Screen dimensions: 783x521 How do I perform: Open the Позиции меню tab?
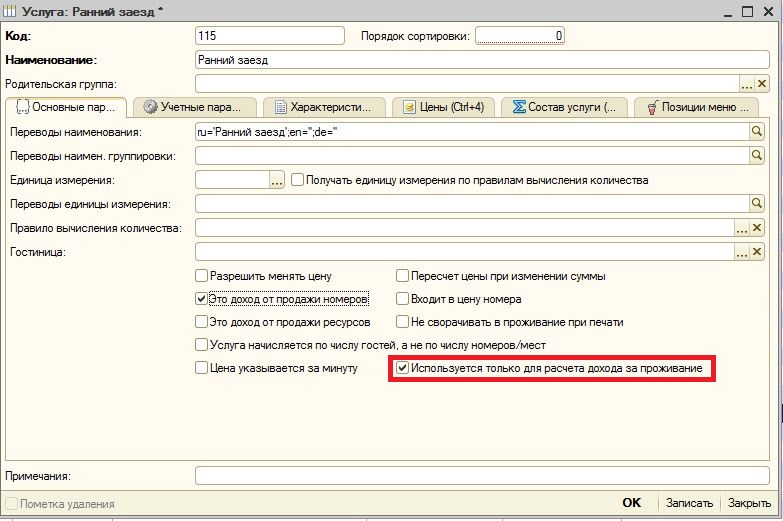(x=697, y=107)
